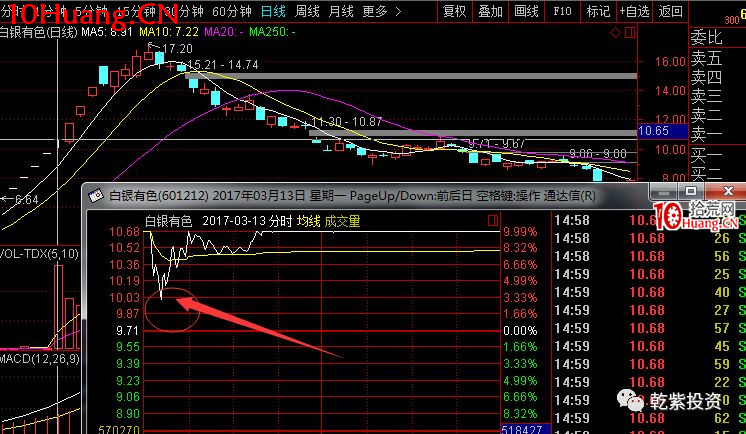746x434 pixels.
Task: Switch to 周线 weekly chart
Action: pos(307,11)
